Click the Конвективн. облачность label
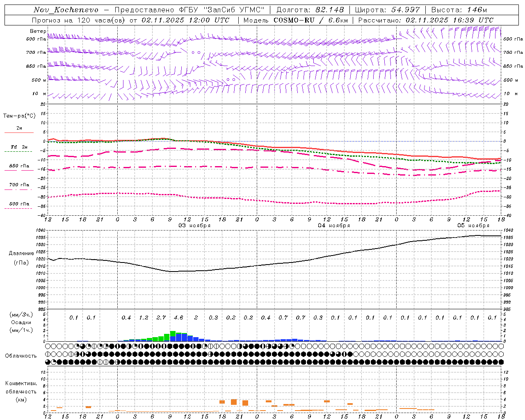 (21, 388)
